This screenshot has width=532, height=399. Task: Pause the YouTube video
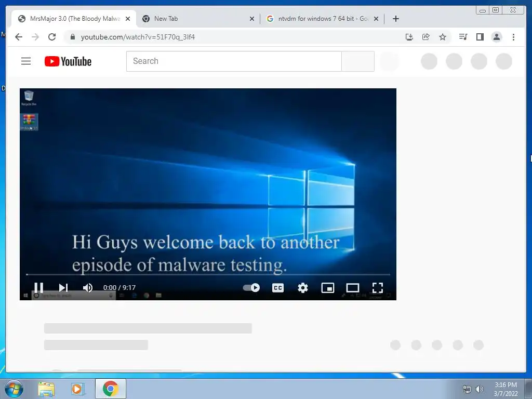(38, 288)
